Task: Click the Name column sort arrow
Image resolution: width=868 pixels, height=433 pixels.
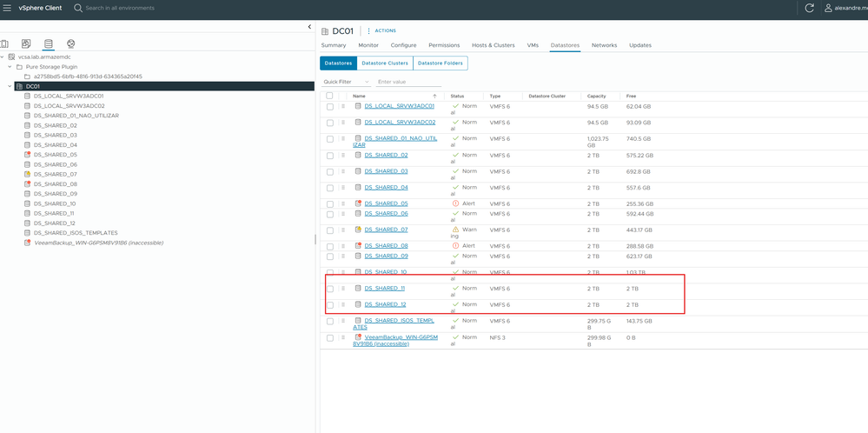Action: pos(434,96)
